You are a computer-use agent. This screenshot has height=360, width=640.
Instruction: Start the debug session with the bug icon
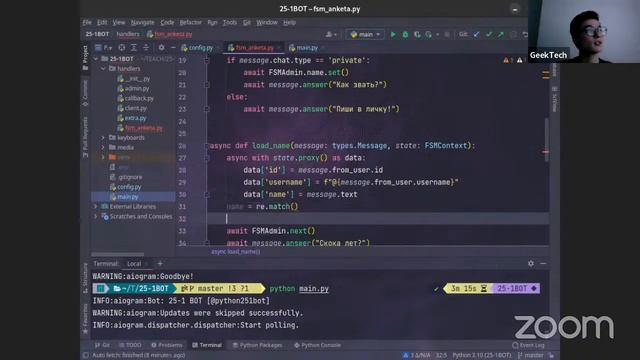pyautogui.click(x=405, y=35)
